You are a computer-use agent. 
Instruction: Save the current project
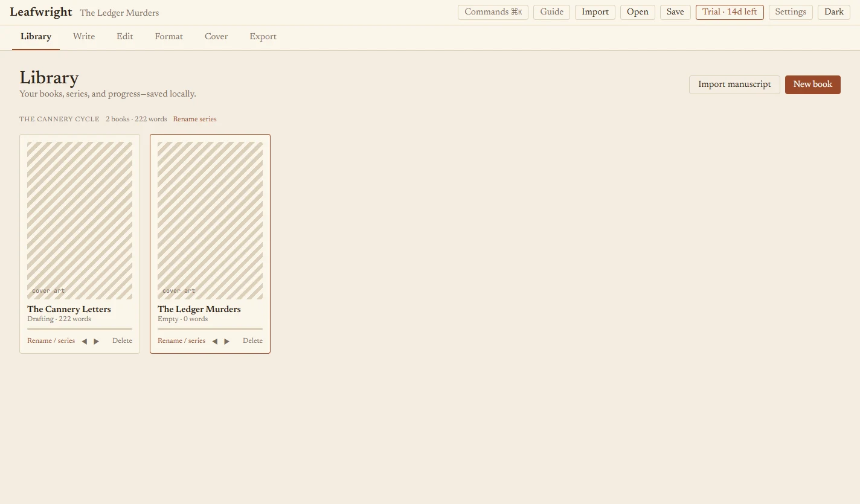(x=675, y=12)
